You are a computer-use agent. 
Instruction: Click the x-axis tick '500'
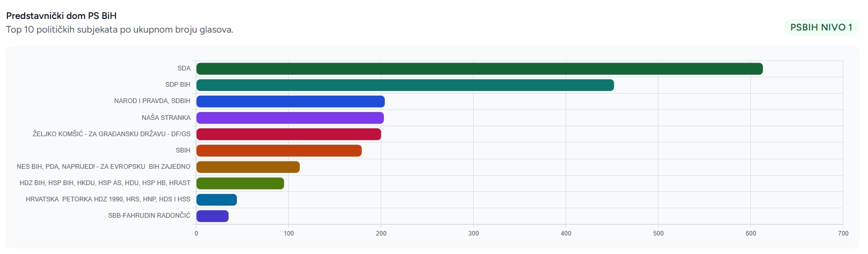click(x=658, y=233)
